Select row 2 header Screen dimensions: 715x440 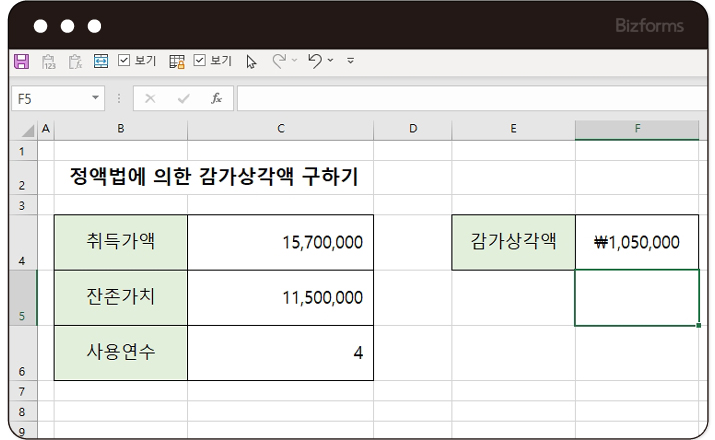pyautogui.click(x=22, y=177)
